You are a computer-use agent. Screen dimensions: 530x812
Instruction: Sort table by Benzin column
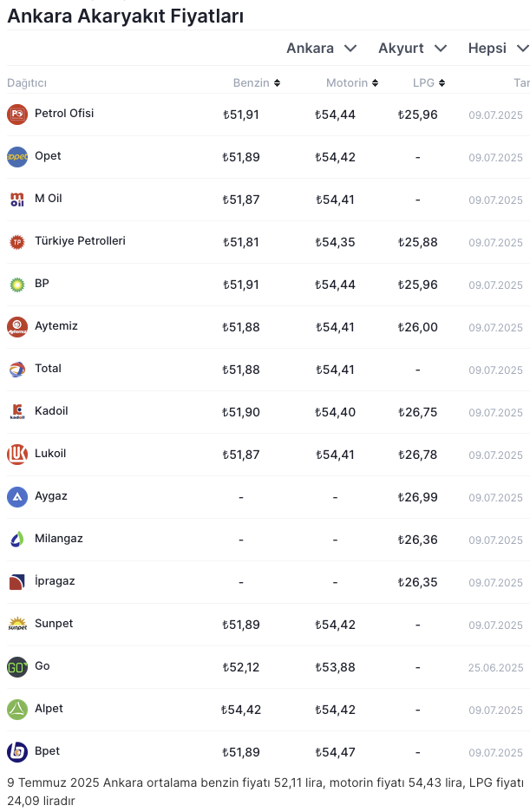[256, 83]
